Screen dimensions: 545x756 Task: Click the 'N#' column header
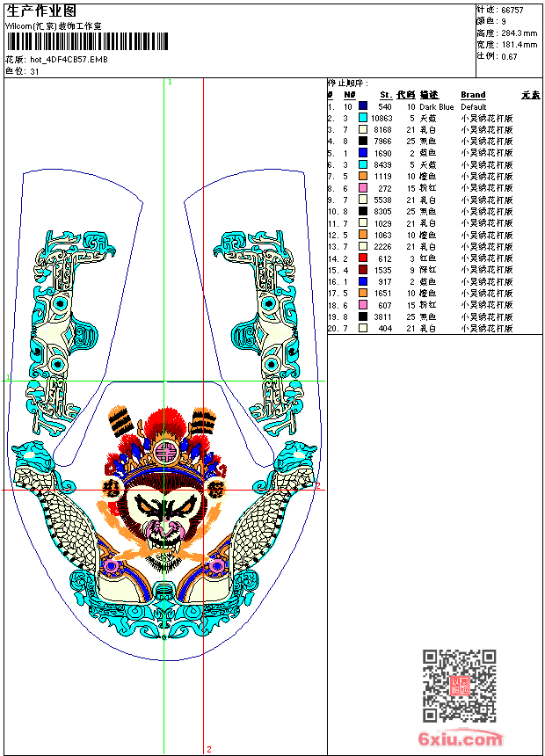tap(349, 95)
